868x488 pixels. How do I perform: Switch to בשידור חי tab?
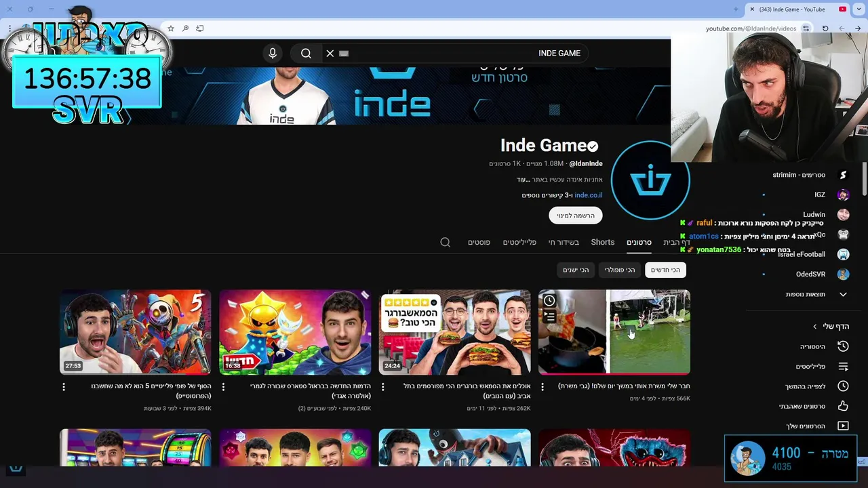click(564, 242)
